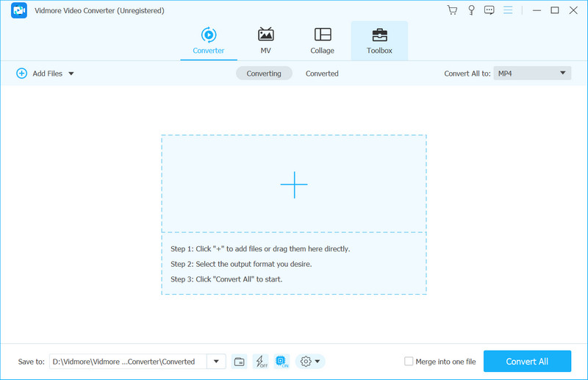Click the register key icon
The height and width of the screenshot is (380, 588).
pyautogui.click(x=471, y=10)
